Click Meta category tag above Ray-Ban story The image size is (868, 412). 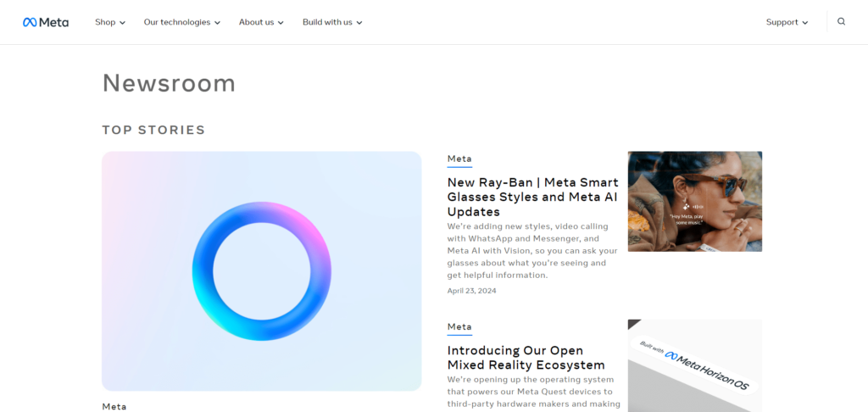(459, 159)
